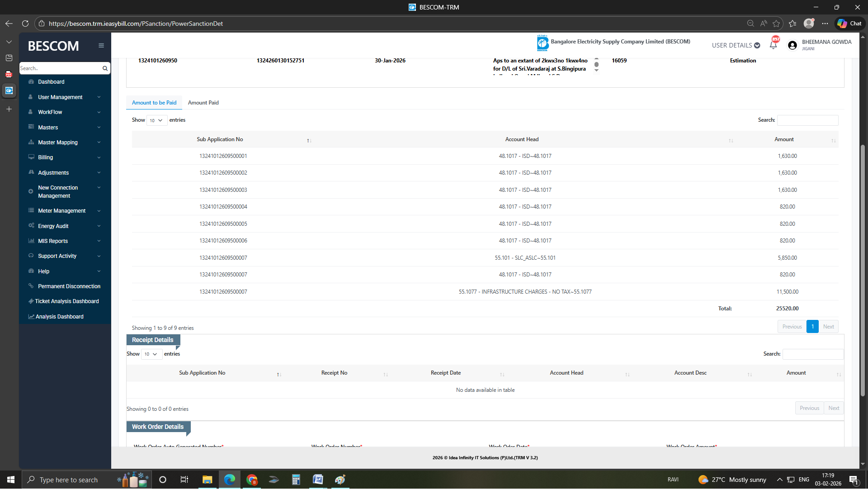Open File Explorer from the taskbar
868x490 pixels.
pos(207,480)
